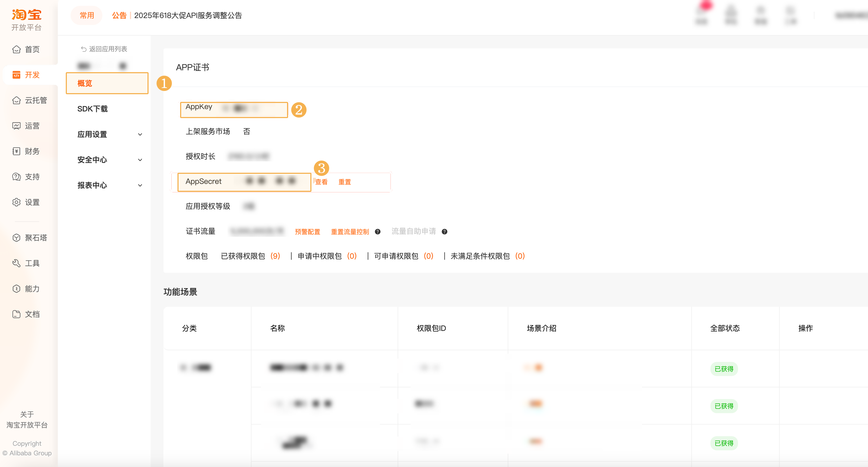The image size is (868, 467).
Task: Click the AppKey label
Action: [199, 107]
